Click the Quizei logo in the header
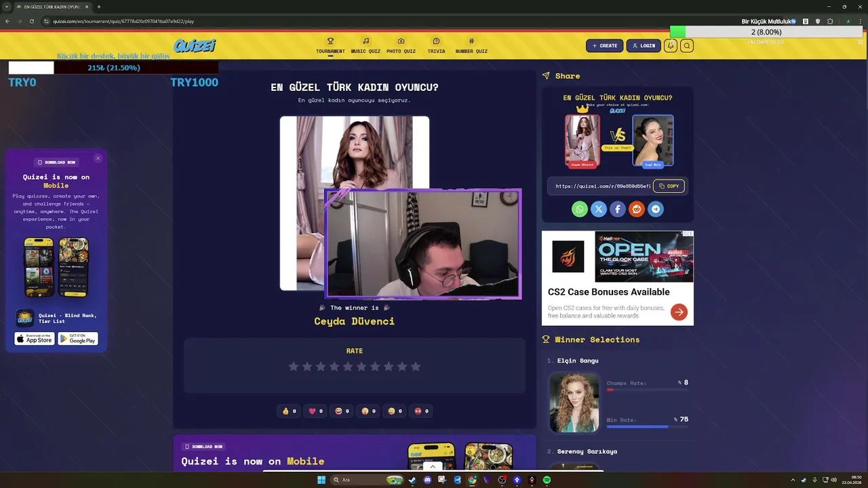The image size is (868, 488). (x=195, y=45)
